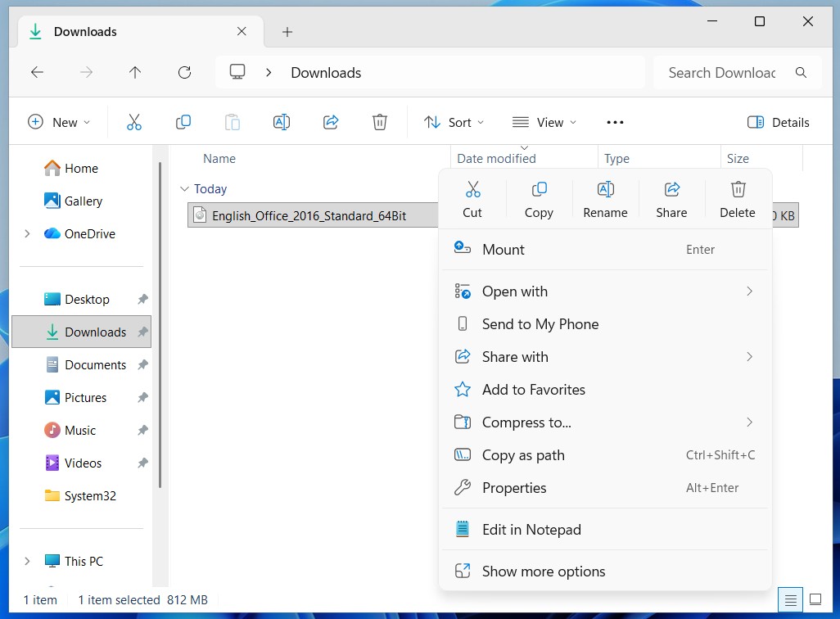Expand the OneDrive tree node

point(27,234)
